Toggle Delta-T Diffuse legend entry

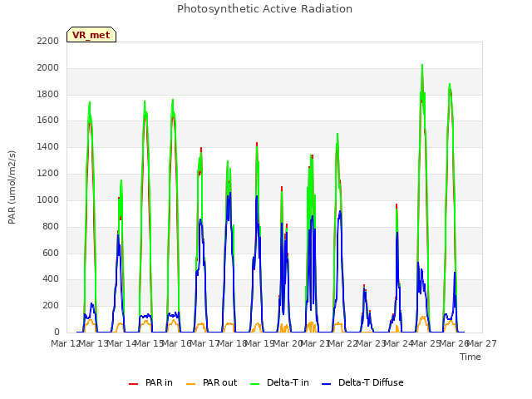[362, 382]
